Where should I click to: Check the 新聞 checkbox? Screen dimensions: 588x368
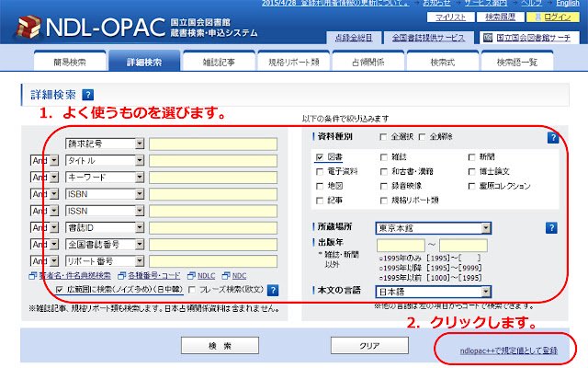point(471,157)
